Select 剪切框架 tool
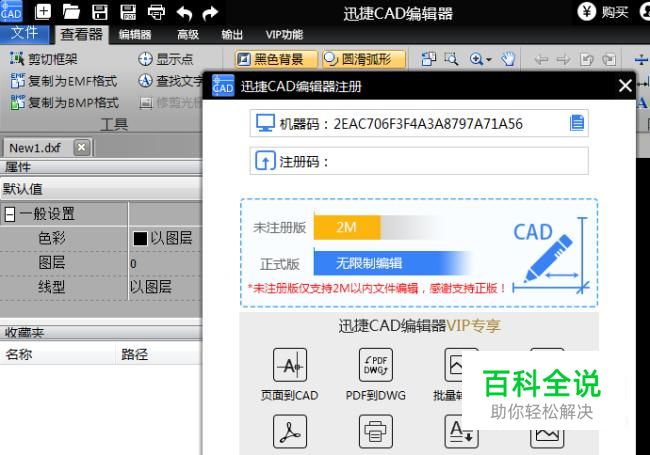The image size is (650, 455). coord(44,59)
